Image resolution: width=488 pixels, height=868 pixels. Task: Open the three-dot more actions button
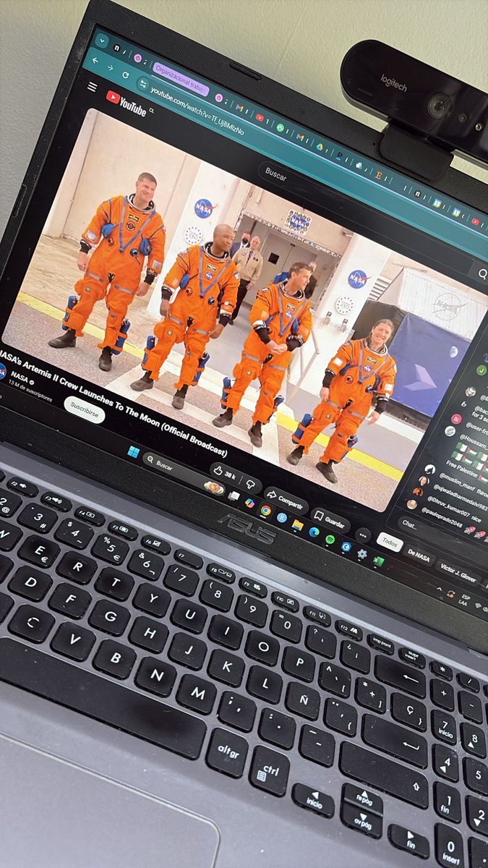click(x=363, y=536)
